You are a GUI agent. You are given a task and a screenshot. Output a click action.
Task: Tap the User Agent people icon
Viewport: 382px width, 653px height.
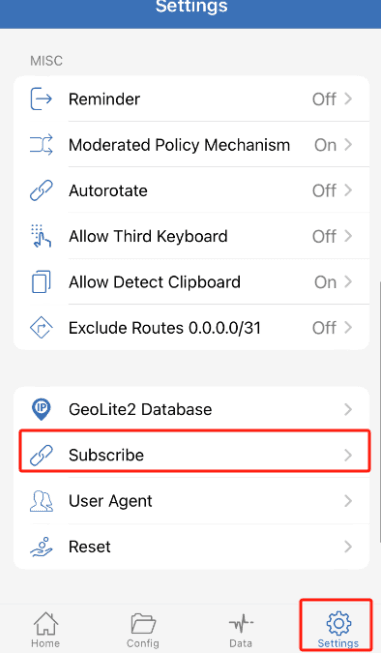pos(41,501)
